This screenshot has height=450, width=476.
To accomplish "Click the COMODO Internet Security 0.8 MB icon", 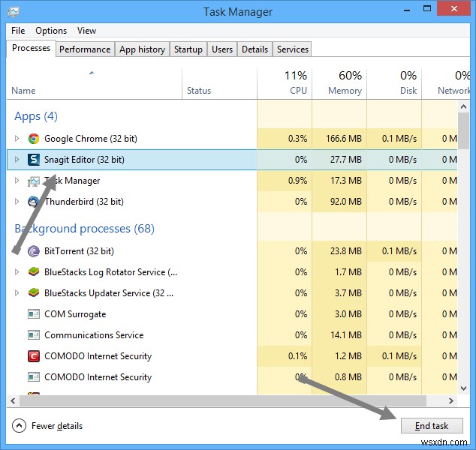I will tap(34, 377).
